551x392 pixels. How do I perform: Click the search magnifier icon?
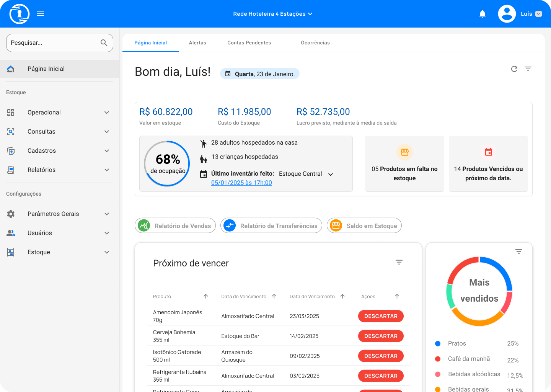point(104,43)
